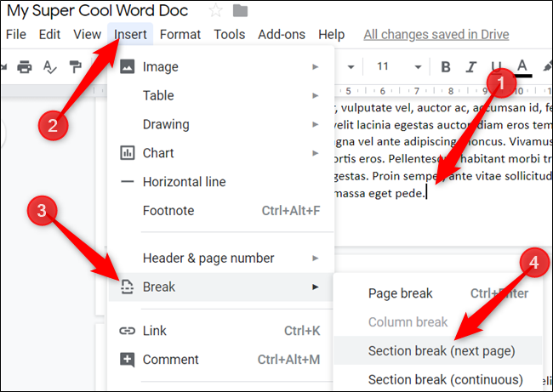
Task: Click the spell check icon
Action: (x=50, y=66)
